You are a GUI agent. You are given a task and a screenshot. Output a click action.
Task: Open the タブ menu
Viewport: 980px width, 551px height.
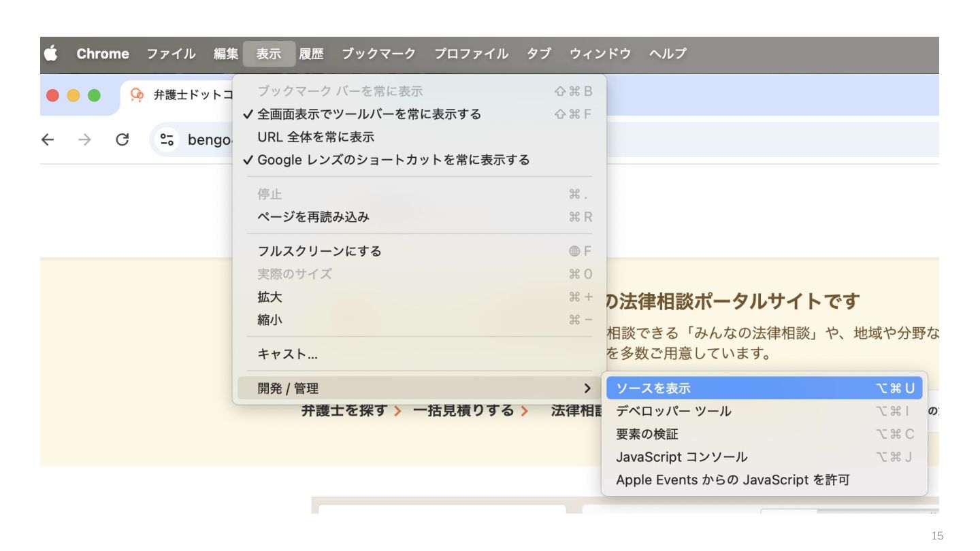click(x=538, y=54)
